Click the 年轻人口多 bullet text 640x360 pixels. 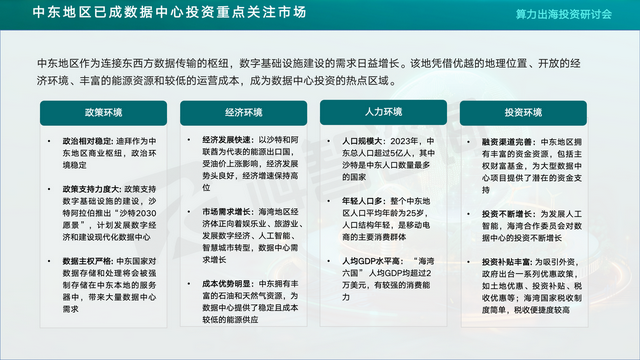pyautogui.click(x=386, y=219)
